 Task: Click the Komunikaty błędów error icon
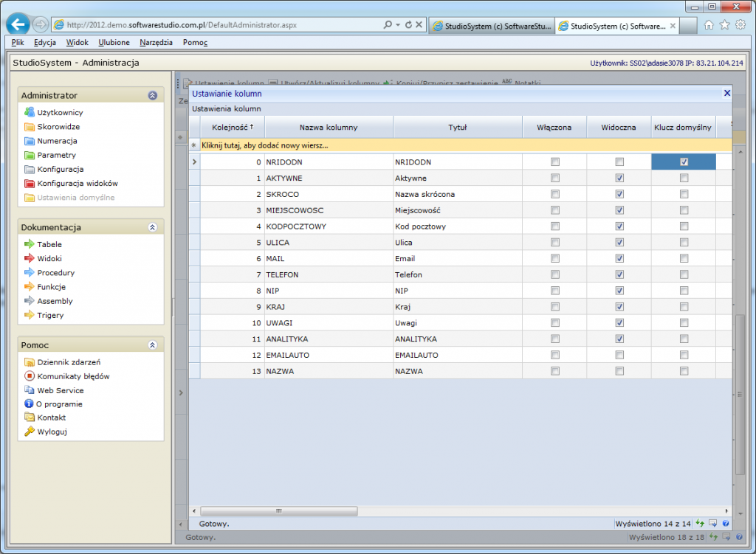tap(30, 376)
